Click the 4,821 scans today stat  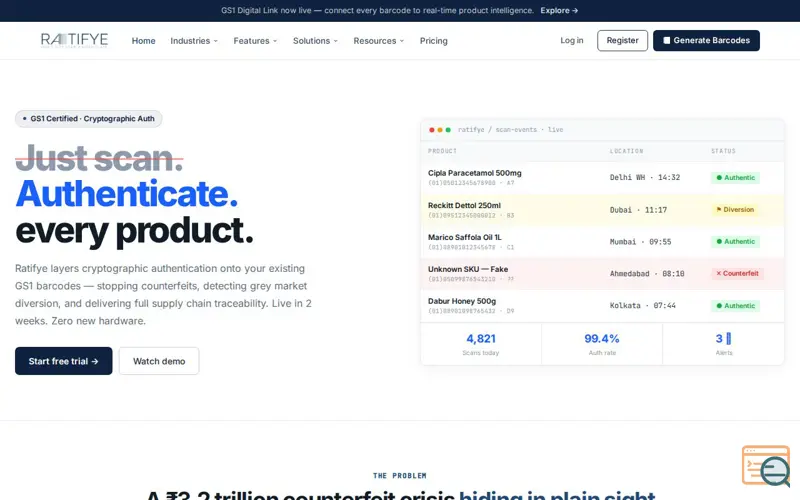[481, 344]
